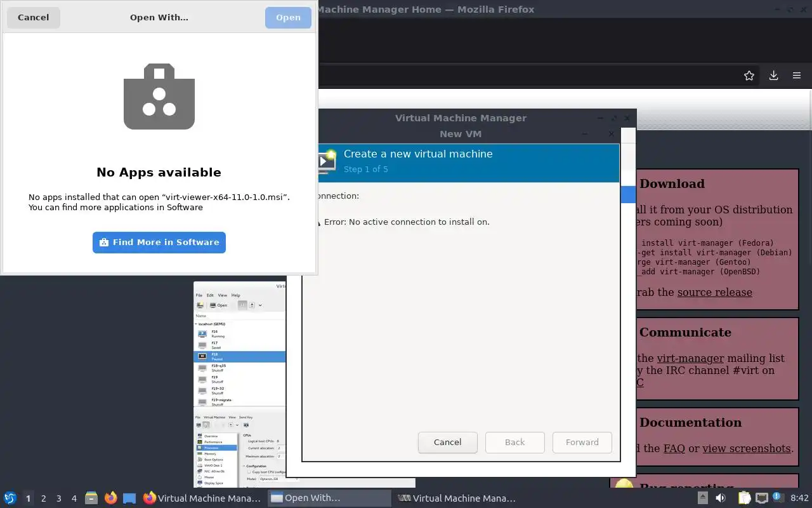Screen dimensions: 812x508
Task: Click the network status tray icon
Action: pyautogui.click(x=761, y=498)
